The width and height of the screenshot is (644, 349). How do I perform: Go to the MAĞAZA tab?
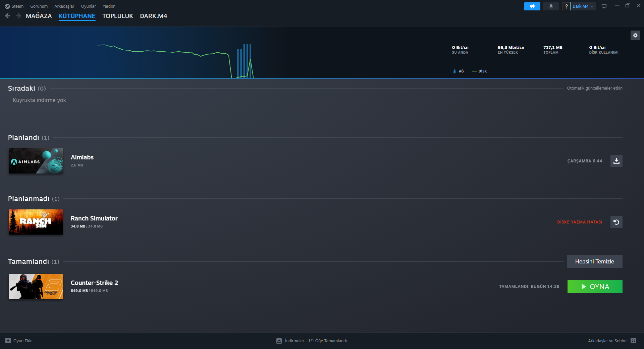coord(39,16)
